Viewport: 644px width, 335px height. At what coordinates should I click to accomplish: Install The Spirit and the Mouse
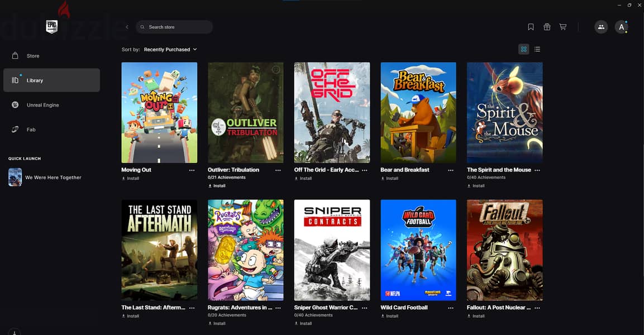click(x=476, y=186)
